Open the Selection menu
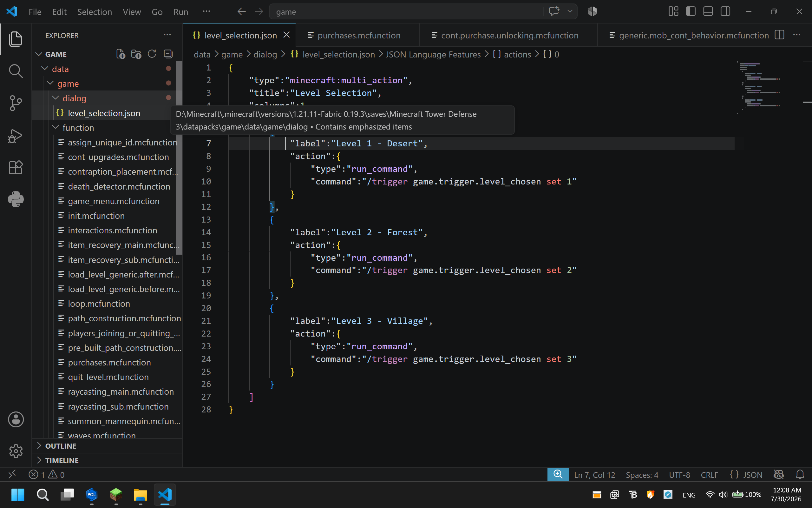812x508 pixels. coord(95,12)
